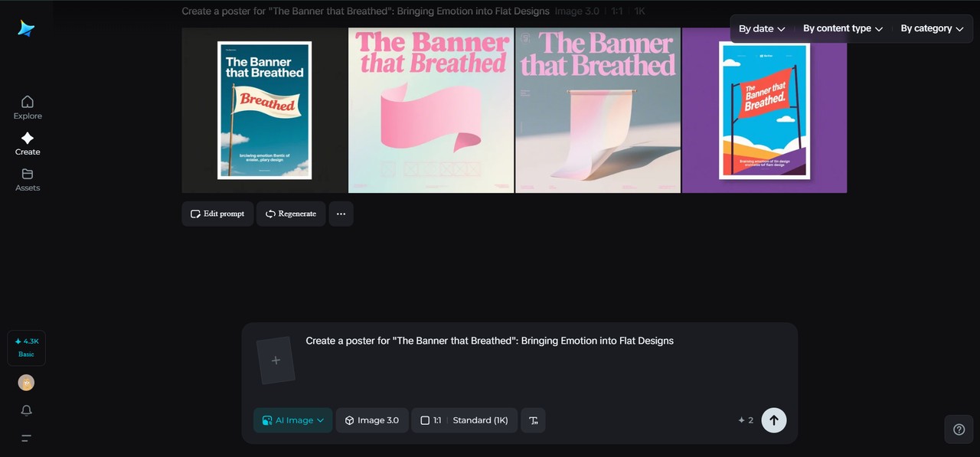Screen dimensions: 980x457
Task: Click the user profile avatar
Action: 27,383
